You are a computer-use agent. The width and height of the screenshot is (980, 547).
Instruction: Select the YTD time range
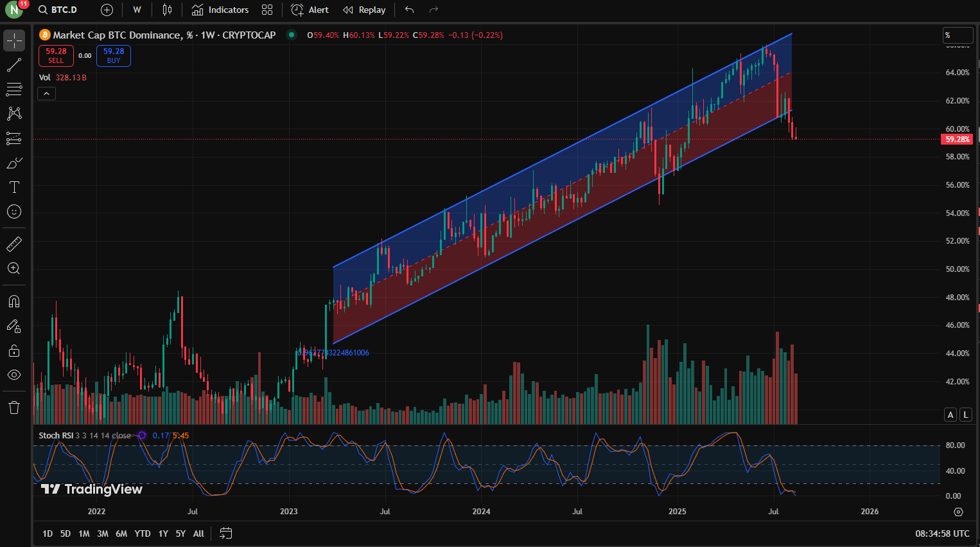point(143,534)
